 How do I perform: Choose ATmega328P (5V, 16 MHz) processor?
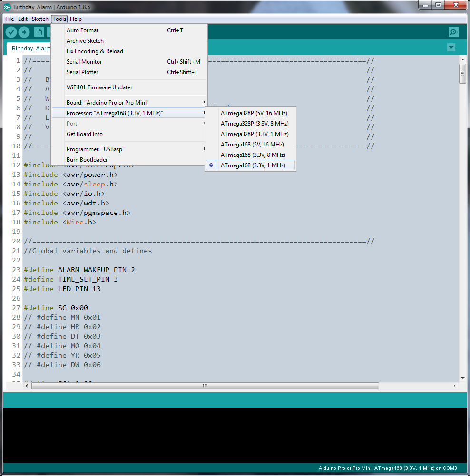coord(254,113)
